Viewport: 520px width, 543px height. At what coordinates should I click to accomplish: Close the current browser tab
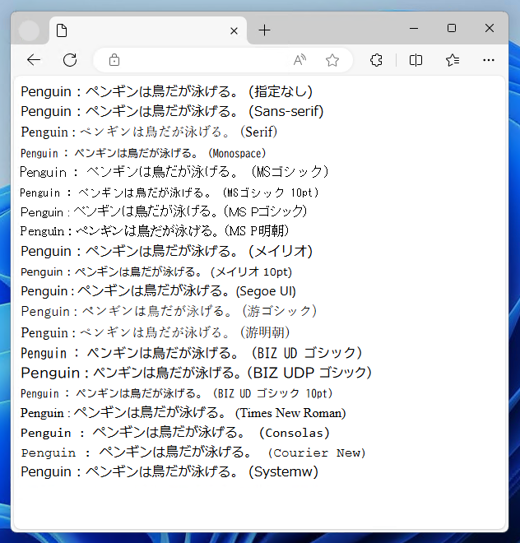click(x=234, y=31)
